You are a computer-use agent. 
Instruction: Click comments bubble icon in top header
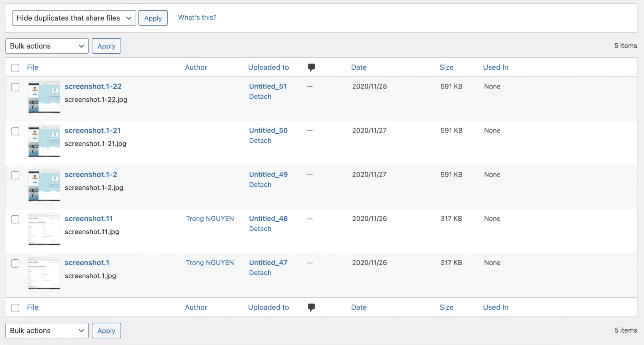(x=311, y=67)
